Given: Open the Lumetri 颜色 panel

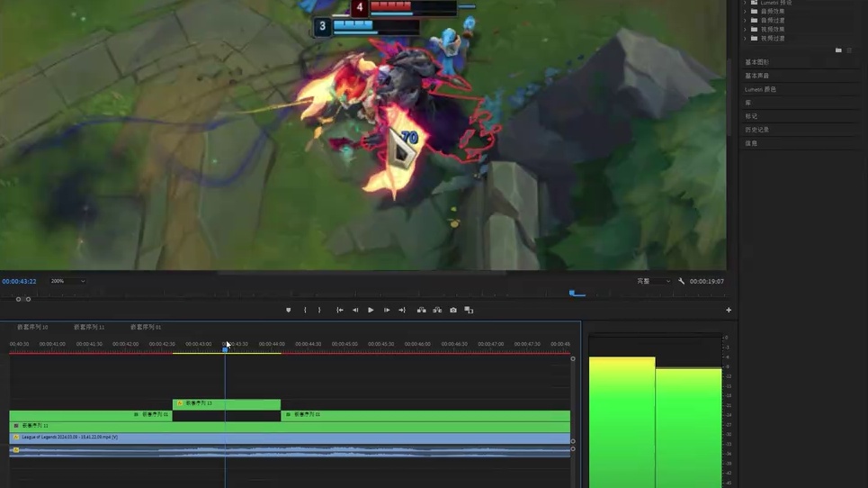Looking at the screenshot, I should [x=761, y=89].
